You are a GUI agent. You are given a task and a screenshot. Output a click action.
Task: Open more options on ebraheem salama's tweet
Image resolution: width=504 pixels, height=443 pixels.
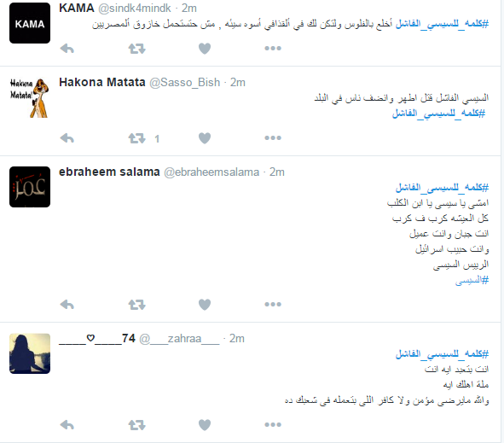[273, 304]
